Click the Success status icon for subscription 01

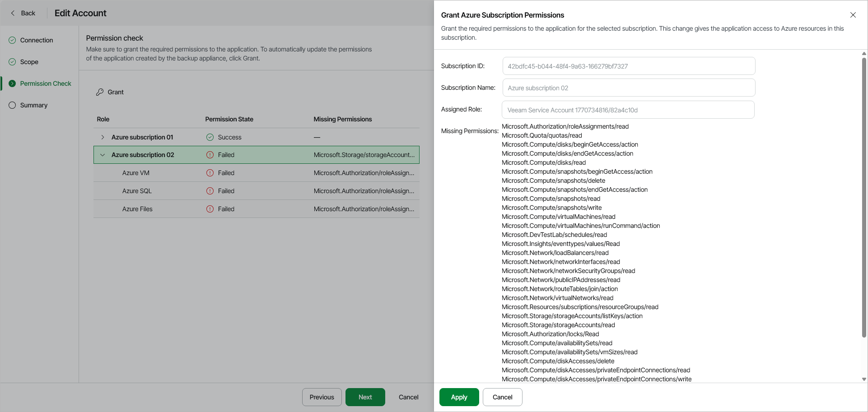click(x=210, y=137)
